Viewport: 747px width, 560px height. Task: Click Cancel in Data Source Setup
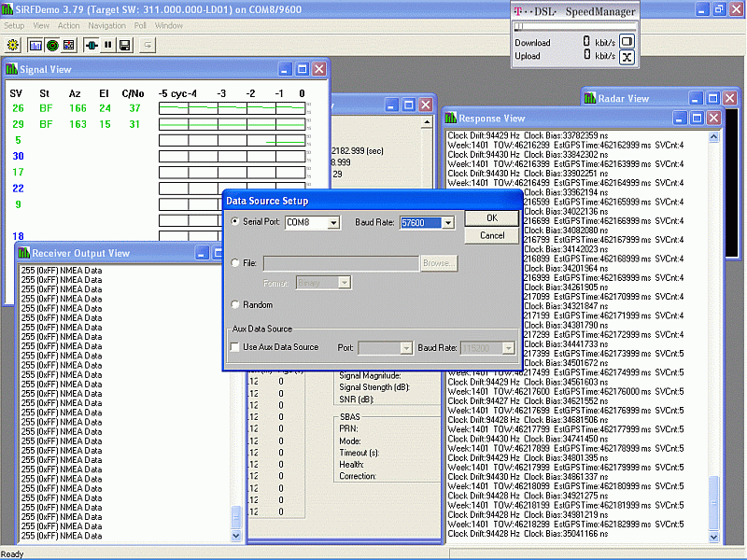click(x=491, y=235)
